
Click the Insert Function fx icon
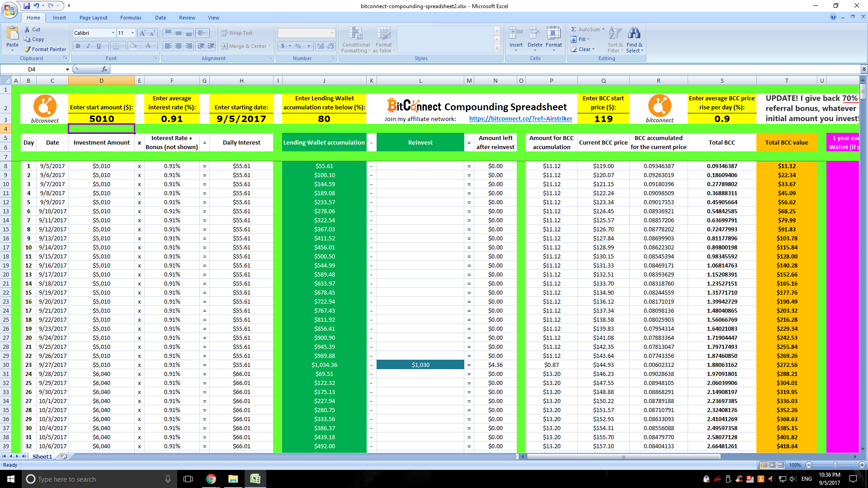pos(104,69)
